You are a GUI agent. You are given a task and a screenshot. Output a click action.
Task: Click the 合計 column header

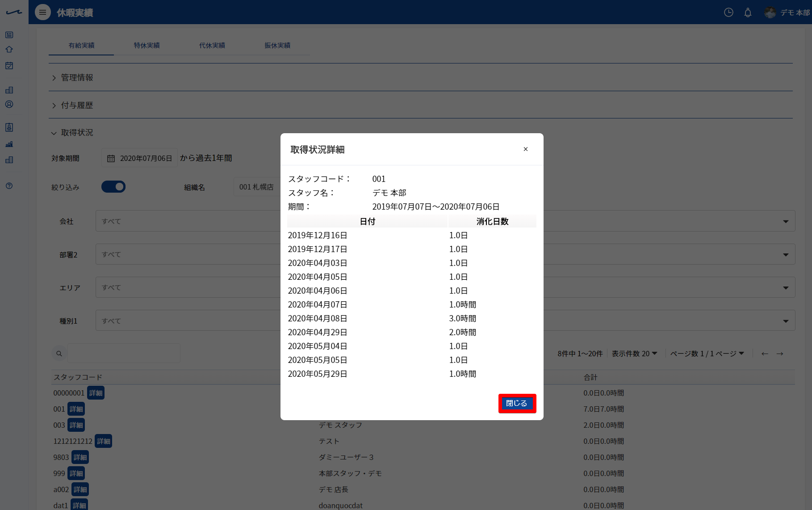[x=590, y=377]
